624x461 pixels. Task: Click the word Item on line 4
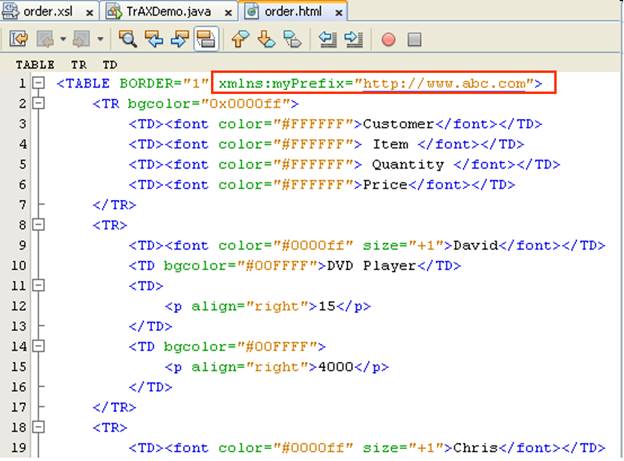pos(390,145)
